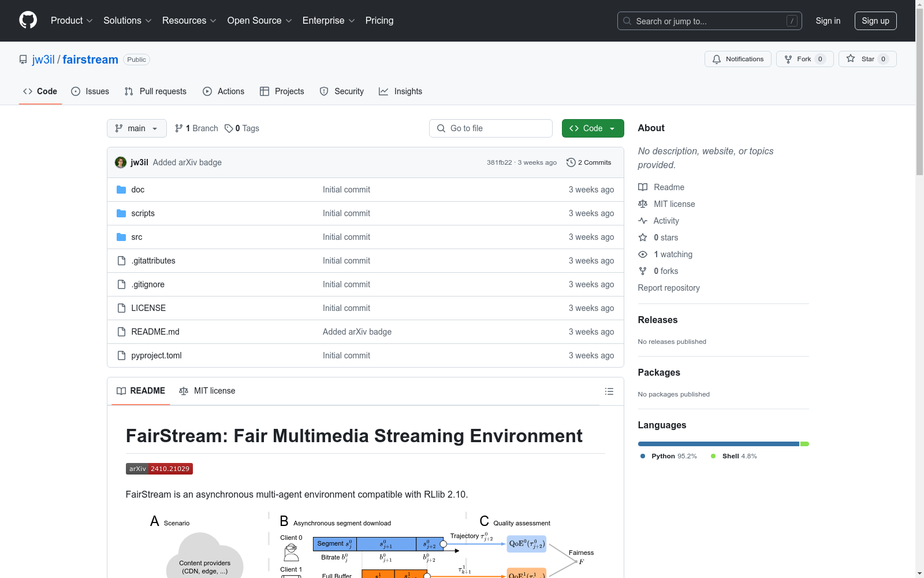
Task: Click the 'Public' visibility label
Action: (x=137, y=60)
